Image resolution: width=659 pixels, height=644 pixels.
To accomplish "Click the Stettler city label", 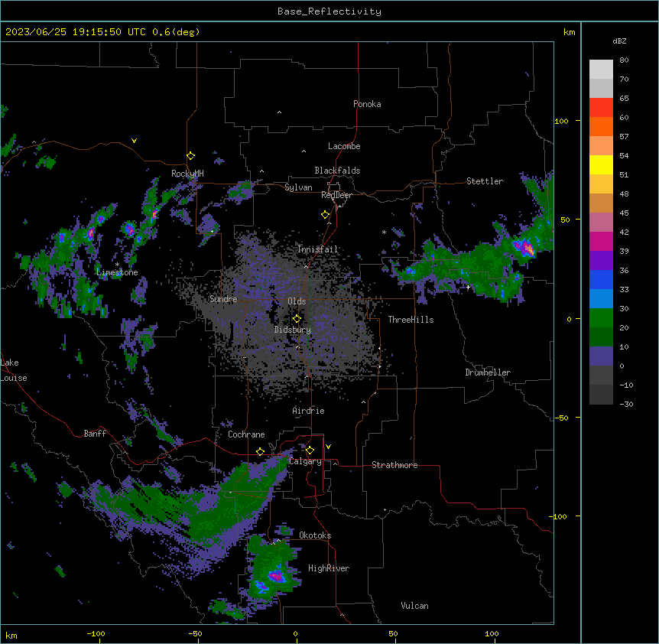I will pos(485,181).
